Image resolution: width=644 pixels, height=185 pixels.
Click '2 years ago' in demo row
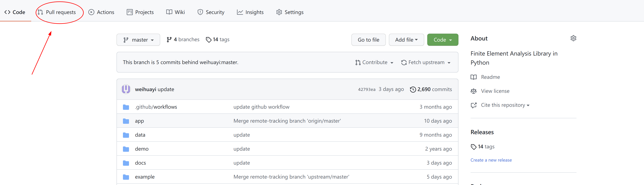pos(438,149)
